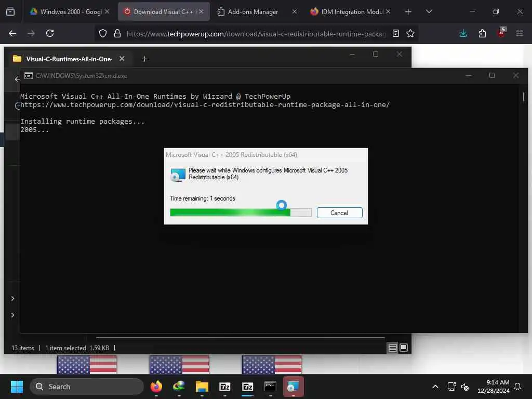Switch Explorer to details view
The image size is (532, 399).
coord(393,348)
